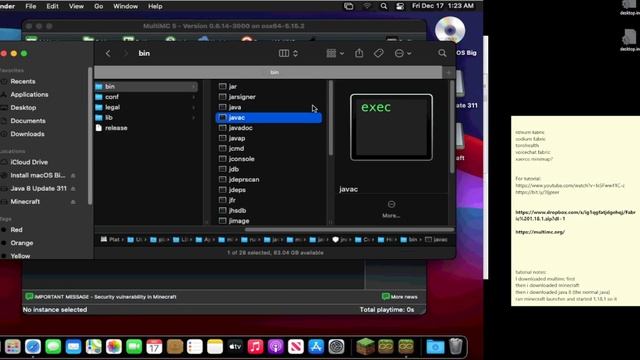
Task: Go back in Finder using the back arrow
Action: 108,53
